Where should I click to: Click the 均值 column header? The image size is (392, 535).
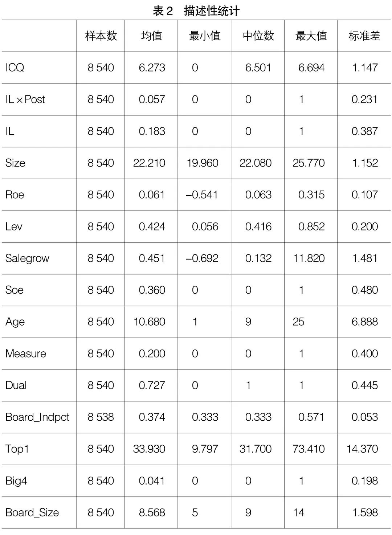point(151,36)
